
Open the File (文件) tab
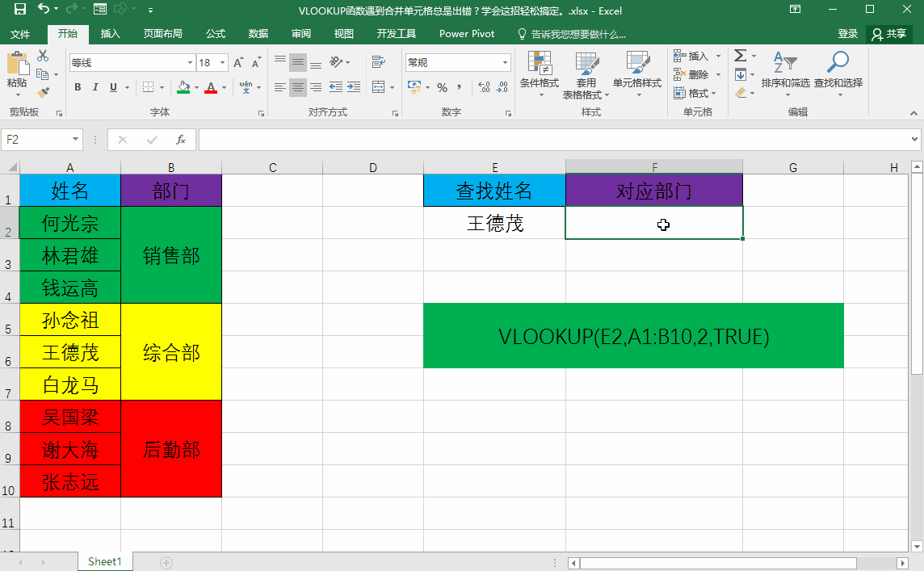point(20,34)
